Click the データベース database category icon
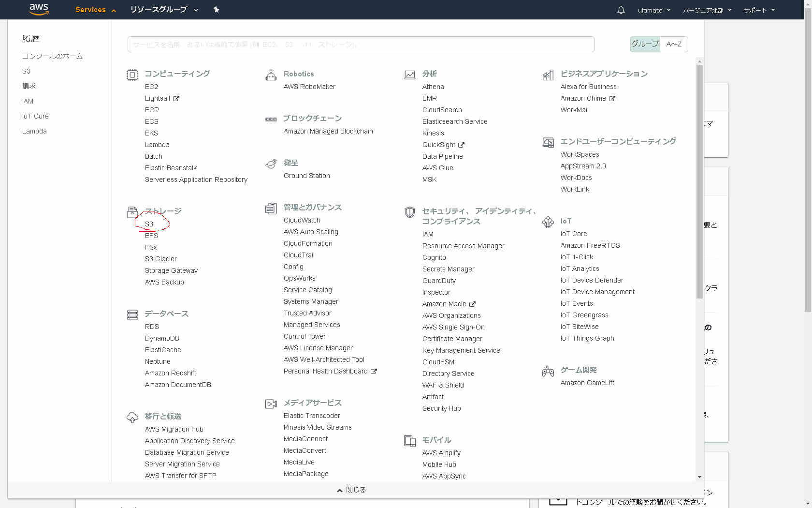 (x=132, y=314)
